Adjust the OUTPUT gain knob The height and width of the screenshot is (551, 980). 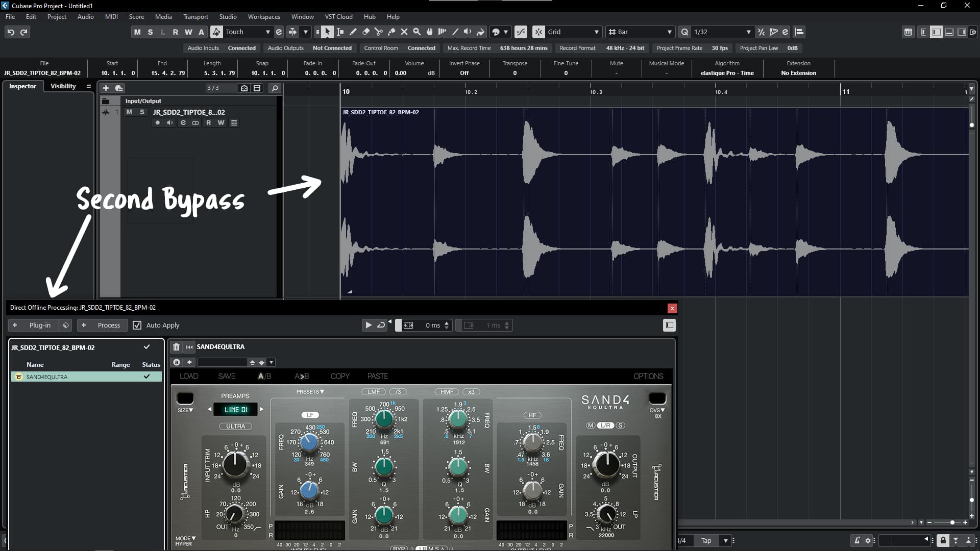(606, 464)
